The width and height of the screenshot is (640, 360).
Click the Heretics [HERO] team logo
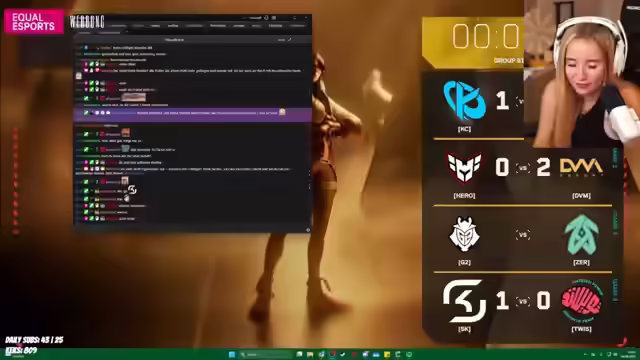(464, 167)
